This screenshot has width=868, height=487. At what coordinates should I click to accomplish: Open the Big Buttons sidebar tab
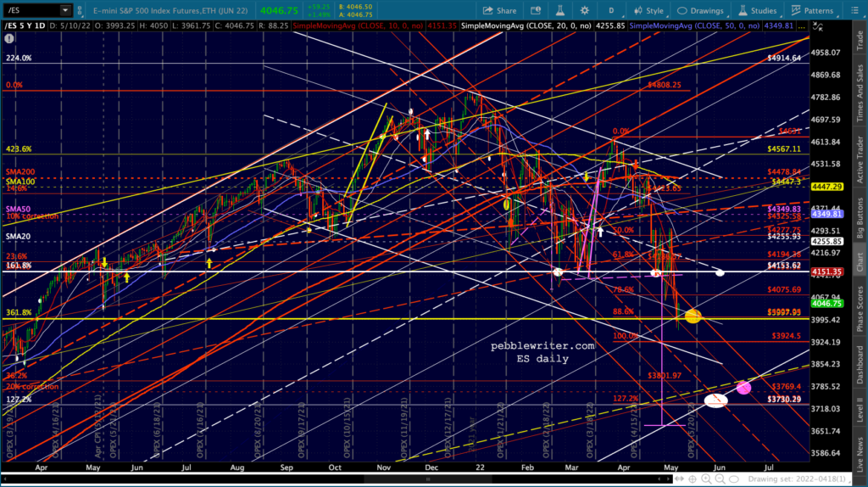860,216
